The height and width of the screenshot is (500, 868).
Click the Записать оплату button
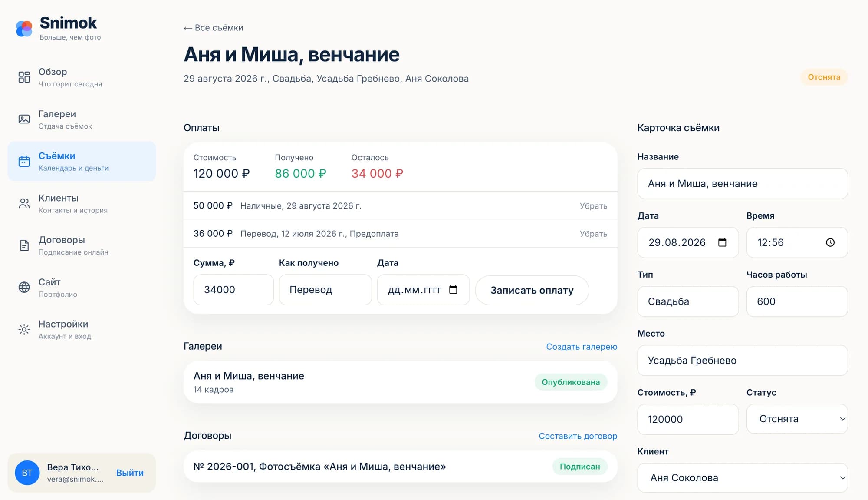(532, 290)
